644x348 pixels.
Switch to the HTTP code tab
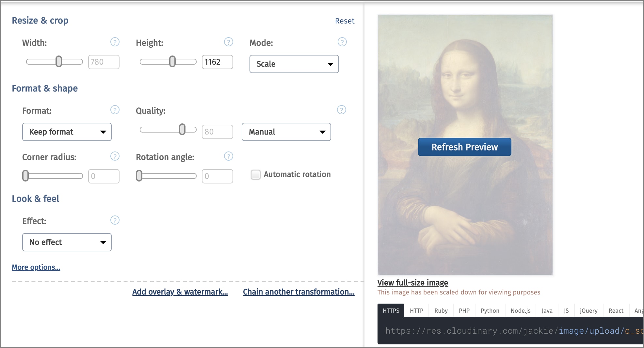(x=416, y=310)
